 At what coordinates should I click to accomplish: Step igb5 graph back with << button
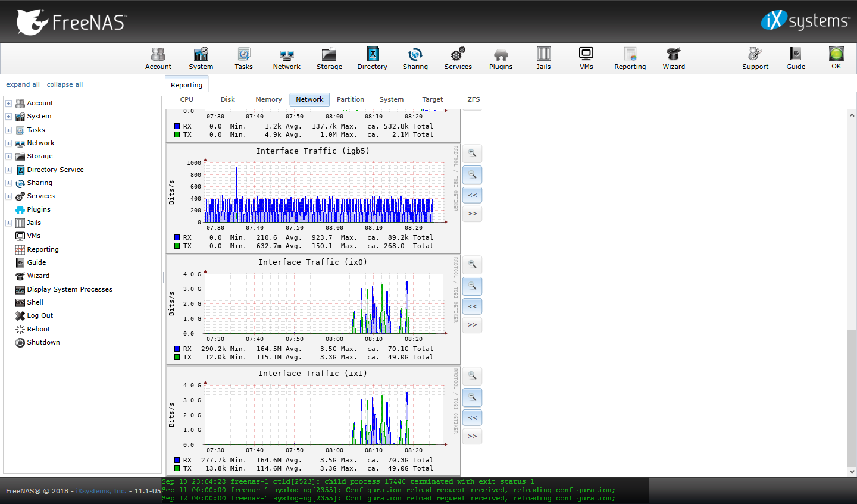[473, 195]
